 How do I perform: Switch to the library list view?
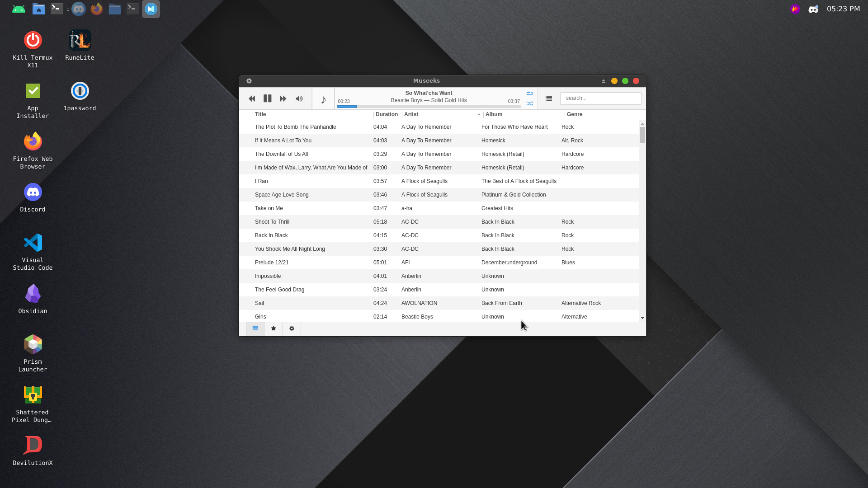(255, 328)
